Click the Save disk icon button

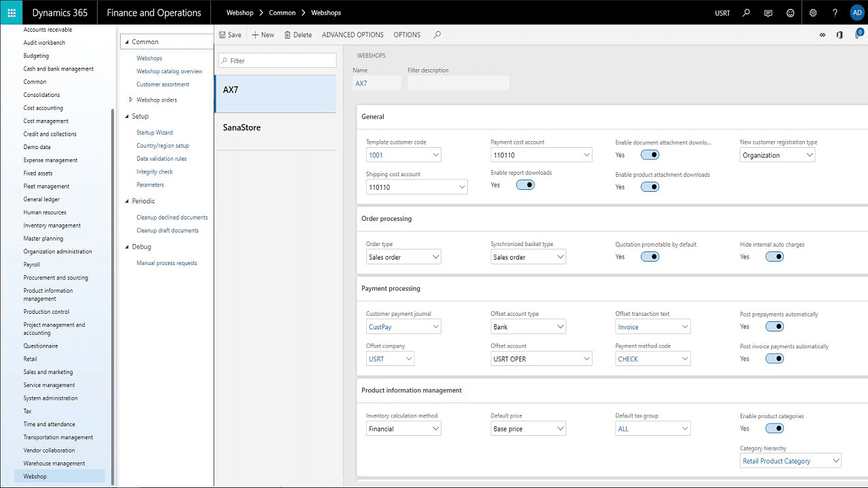coord(230,35)
